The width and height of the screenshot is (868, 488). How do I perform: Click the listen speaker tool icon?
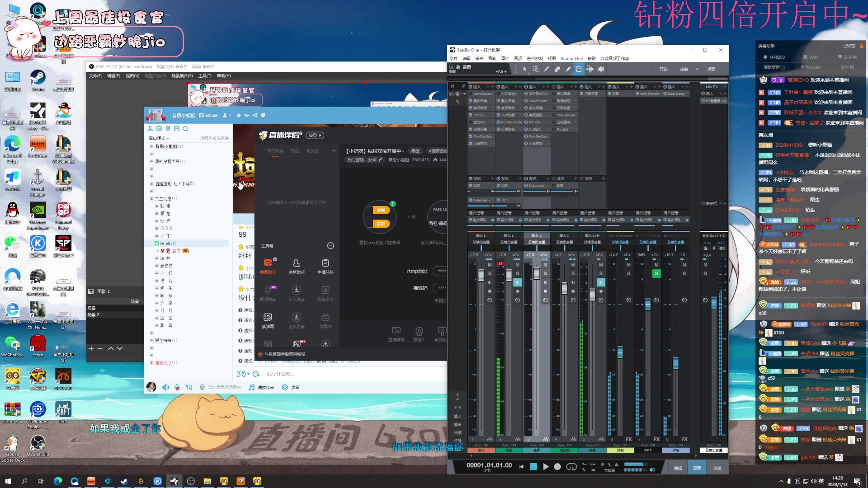click(x=600, y=69)
